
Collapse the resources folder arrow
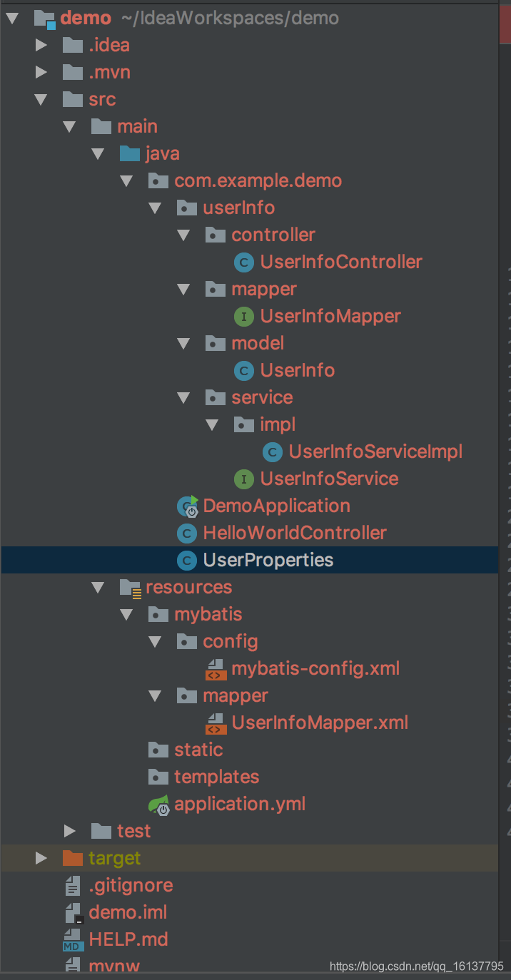[x=98, y=587]
